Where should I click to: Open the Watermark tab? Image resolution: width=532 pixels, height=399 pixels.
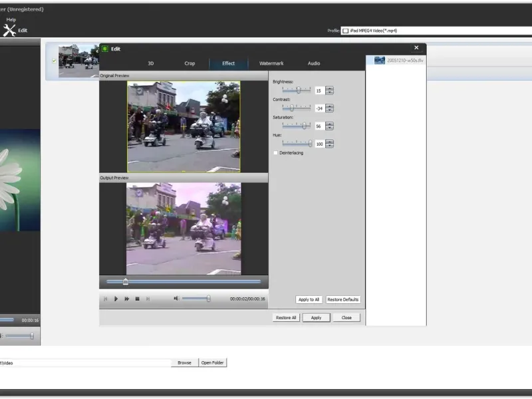point(271,63)
